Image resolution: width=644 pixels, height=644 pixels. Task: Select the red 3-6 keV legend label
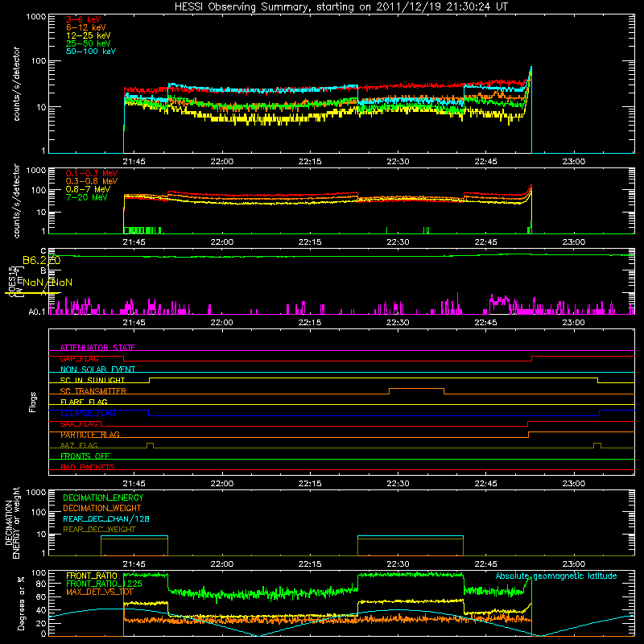click(x=83, y=19)
